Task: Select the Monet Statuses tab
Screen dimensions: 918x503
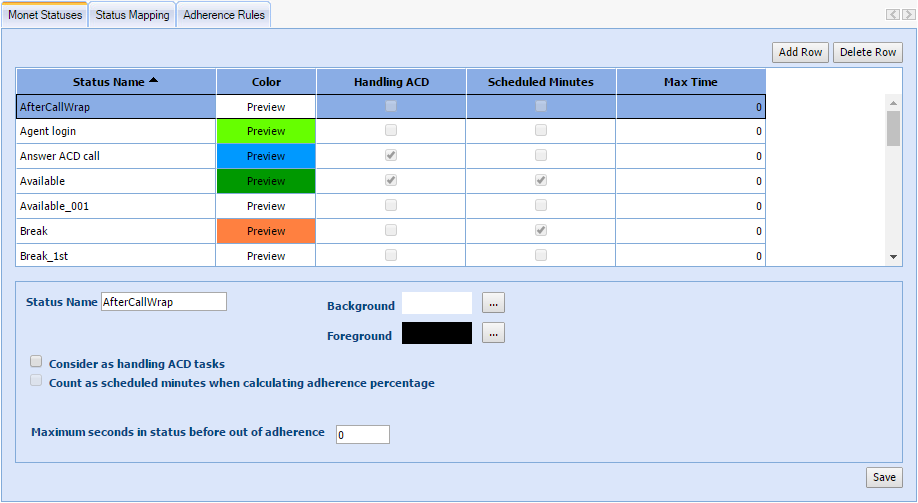Action: click(x=45, y=15)
